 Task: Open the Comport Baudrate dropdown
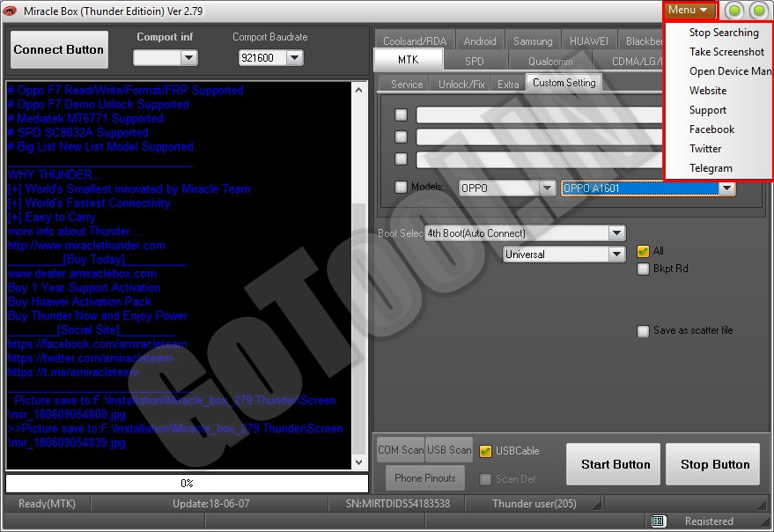(x=294, y=58)
